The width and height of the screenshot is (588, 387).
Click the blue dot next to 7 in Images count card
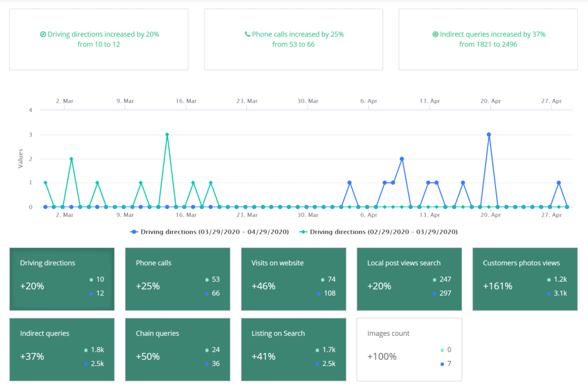click(x=442, y=364)
